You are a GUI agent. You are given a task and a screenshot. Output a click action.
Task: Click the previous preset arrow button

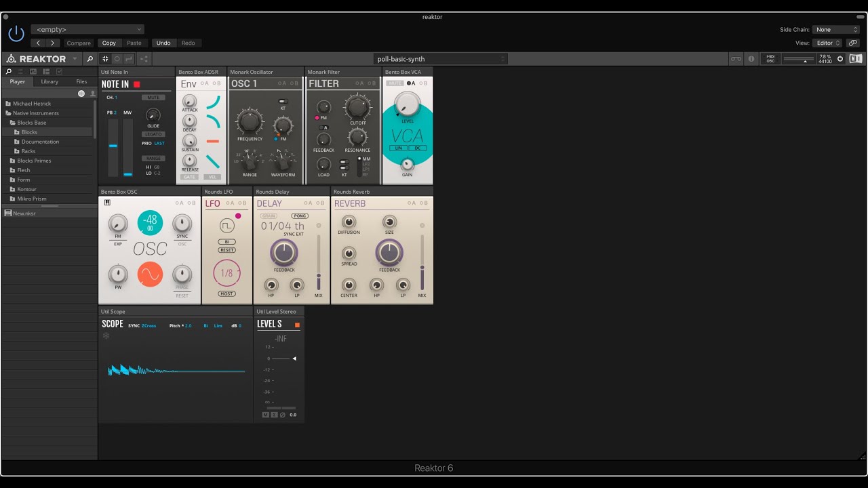click(x=39, y=43)
